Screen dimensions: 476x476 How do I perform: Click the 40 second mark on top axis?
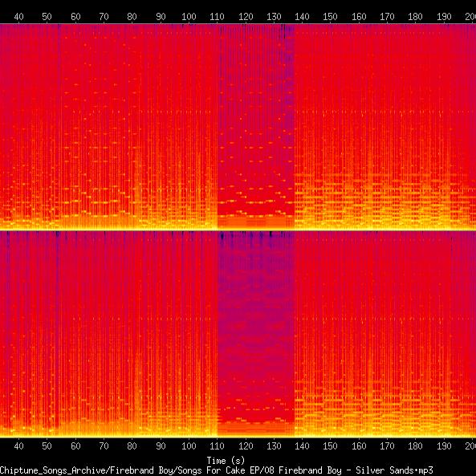(18, 17)
